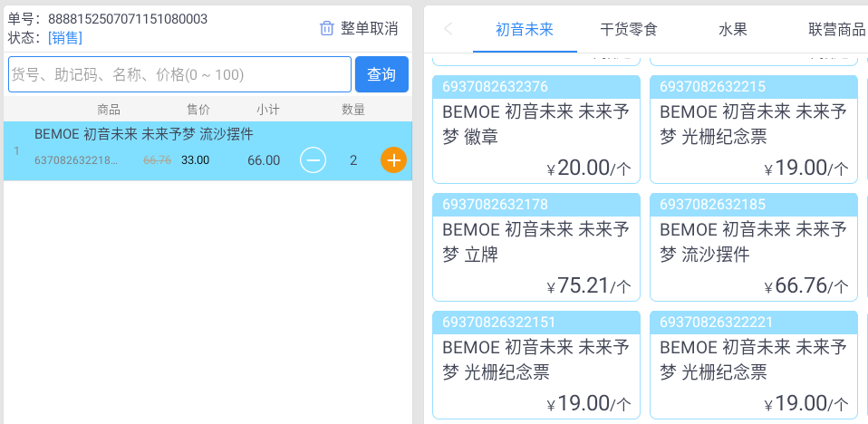Pick product card with code 69370826322221
Screen dimensions: 868x424
(x=754, y=365)
